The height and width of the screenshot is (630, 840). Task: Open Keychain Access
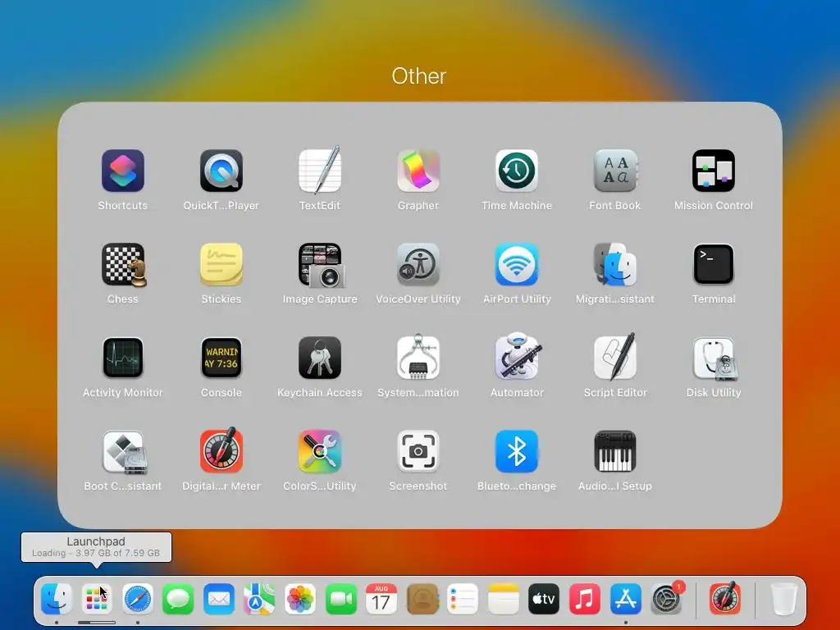[320, 358]
